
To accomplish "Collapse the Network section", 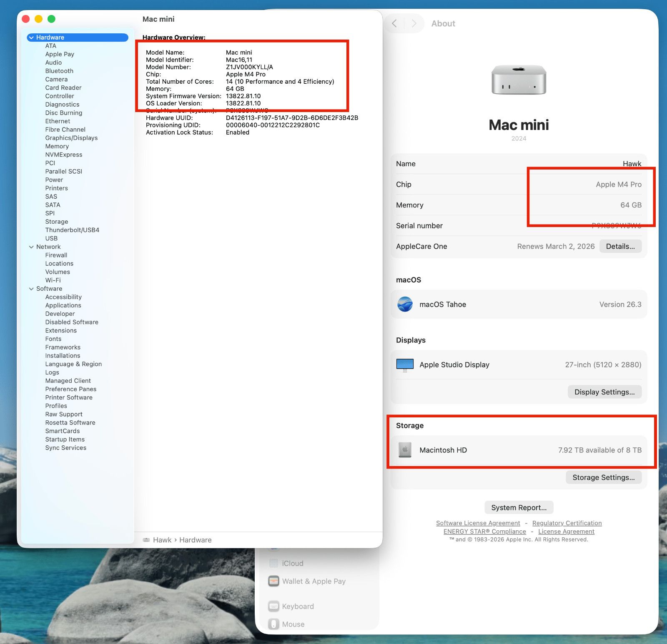I will (31, 247).
